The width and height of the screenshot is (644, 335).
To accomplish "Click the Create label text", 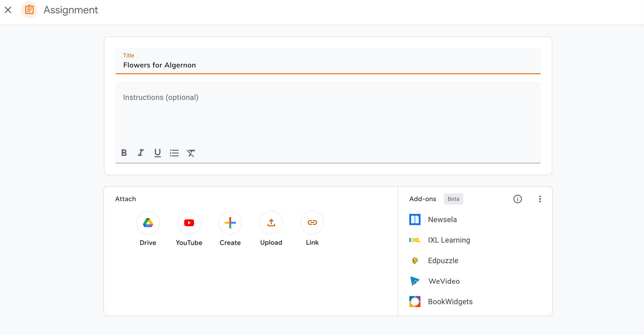I will click(x=230, y=243).
